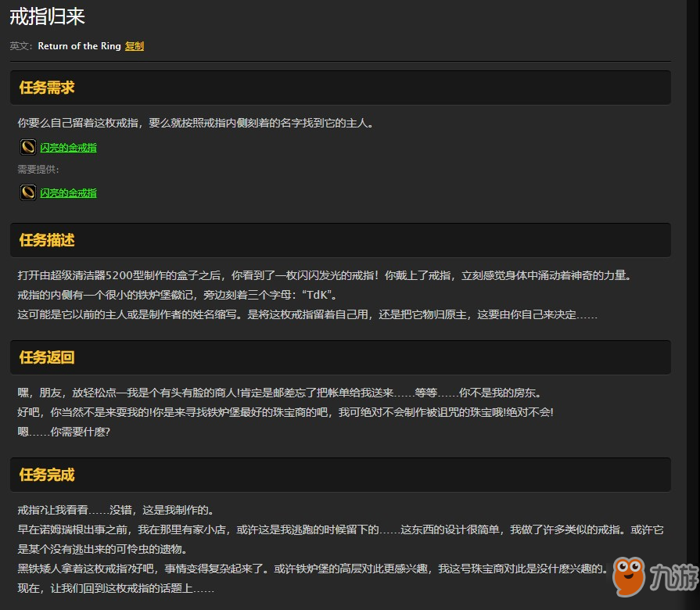Click the line starting 黑铁矮人拿着这枚戒指

pyautogui.click(x=313, y=569)
